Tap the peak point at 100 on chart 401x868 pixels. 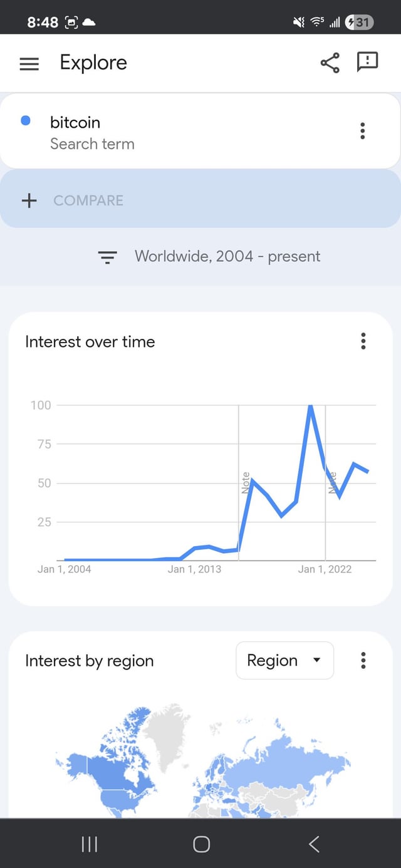[x=310, y=406]
